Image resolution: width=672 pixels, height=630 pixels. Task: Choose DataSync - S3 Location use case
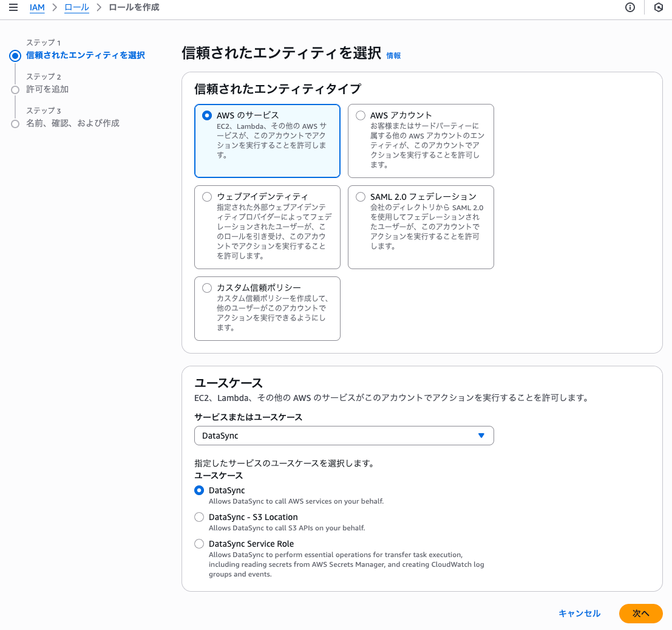coord(199,517)
